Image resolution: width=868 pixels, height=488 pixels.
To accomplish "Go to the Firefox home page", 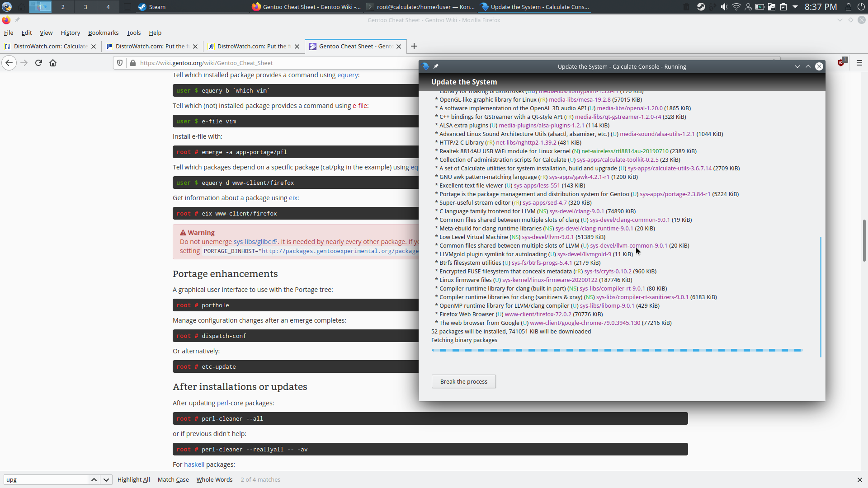I will (53, 63).
